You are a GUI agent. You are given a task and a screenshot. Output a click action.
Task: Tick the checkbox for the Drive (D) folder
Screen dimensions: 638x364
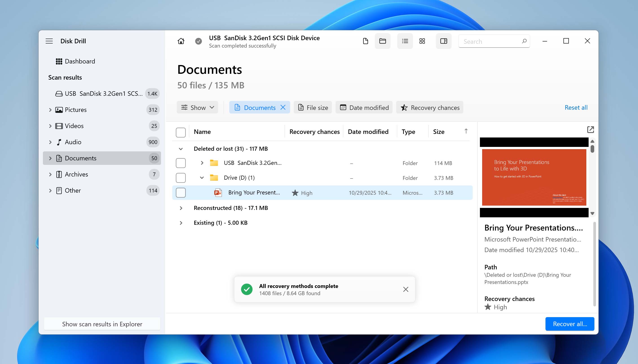tap(181, 178)
